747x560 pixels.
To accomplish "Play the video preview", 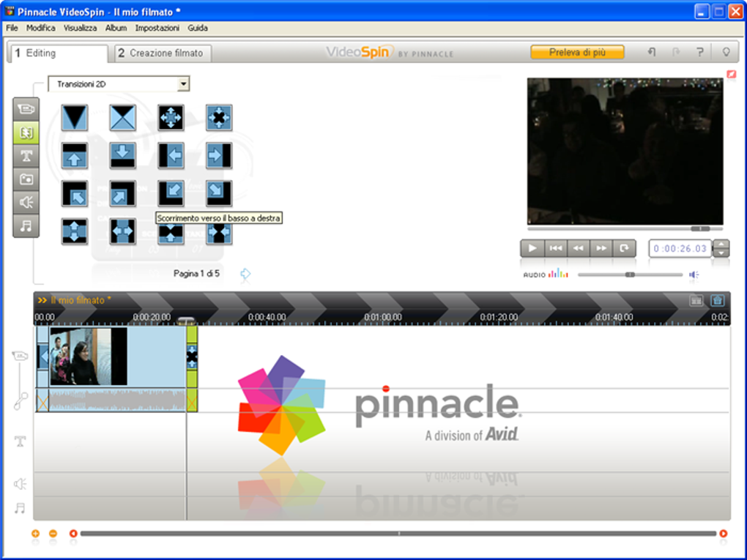I will (x=532, y=248).
